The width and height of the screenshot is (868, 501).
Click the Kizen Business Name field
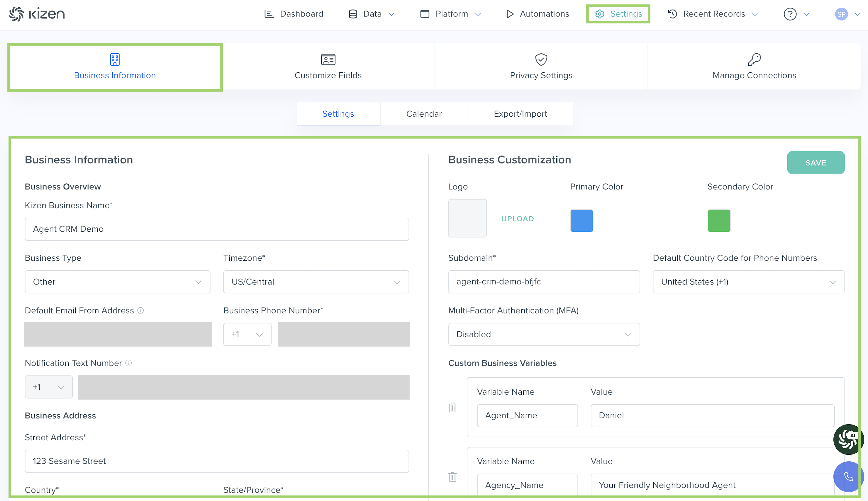217,229
